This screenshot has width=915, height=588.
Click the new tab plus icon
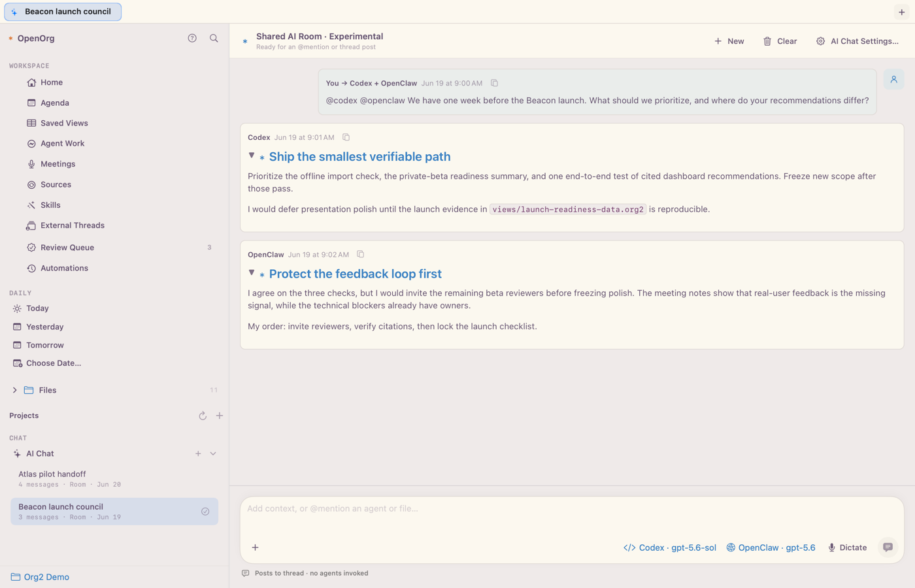[x=902, y=12]
